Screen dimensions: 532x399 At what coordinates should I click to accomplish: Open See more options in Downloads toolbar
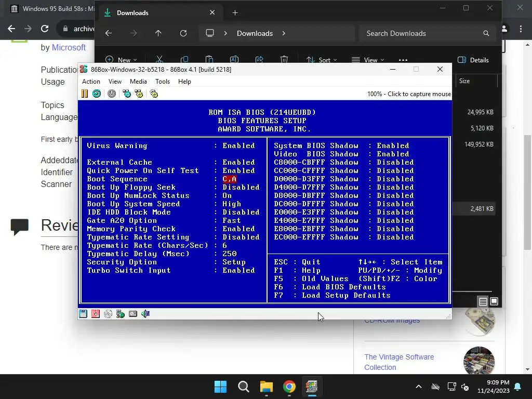pos(403,60)
